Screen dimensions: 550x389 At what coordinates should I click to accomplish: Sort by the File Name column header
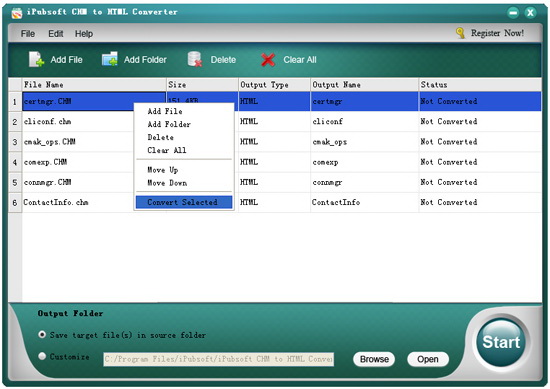pos(94,85)
